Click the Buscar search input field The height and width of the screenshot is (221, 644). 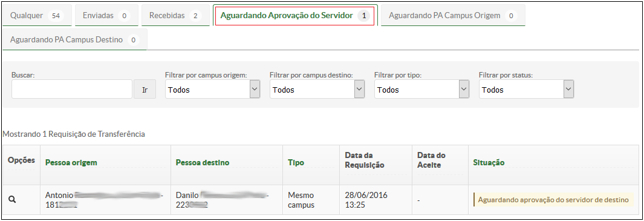pos(72,89)
